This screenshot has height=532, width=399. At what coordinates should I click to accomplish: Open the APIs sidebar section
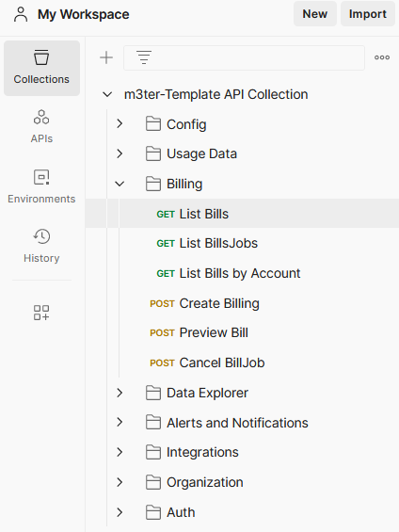click(41, 127)
